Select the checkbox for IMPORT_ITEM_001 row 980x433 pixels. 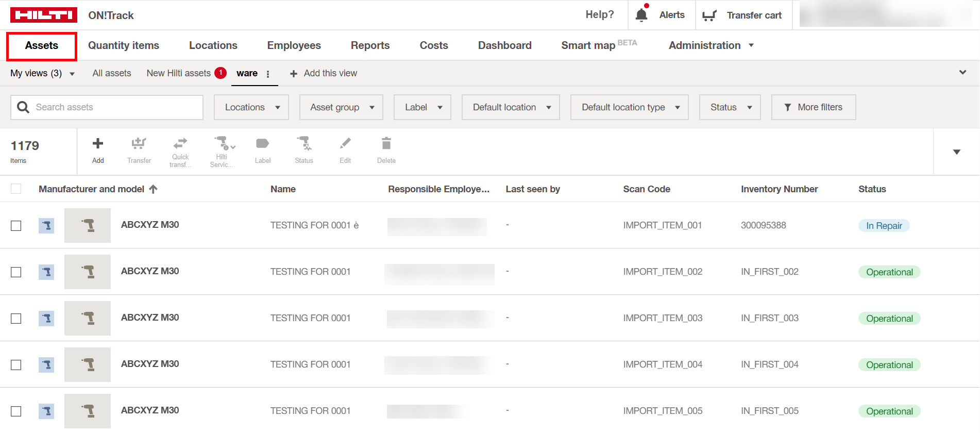click(16, 226)
